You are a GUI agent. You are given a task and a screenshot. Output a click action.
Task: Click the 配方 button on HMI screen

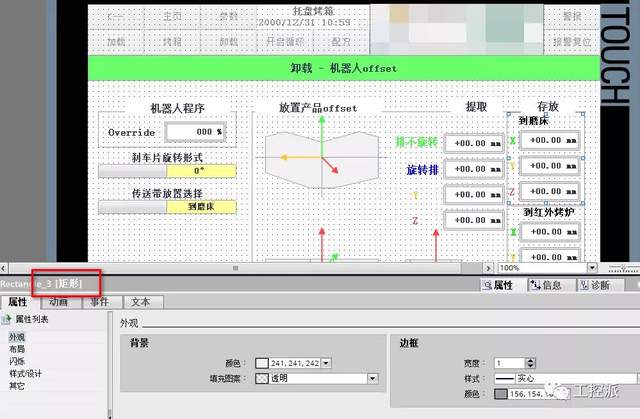341,42
